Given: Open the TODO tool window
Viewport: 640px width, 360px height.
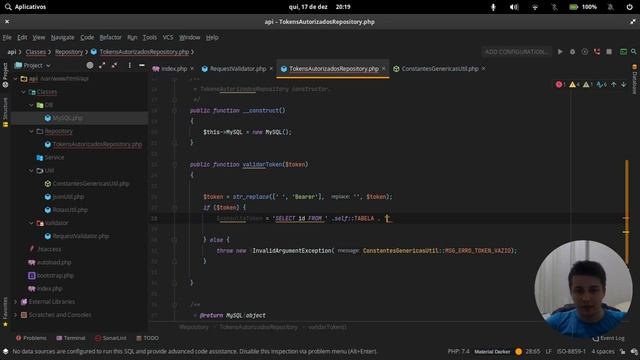Looking at the screenshot, I should coord(147,338).
